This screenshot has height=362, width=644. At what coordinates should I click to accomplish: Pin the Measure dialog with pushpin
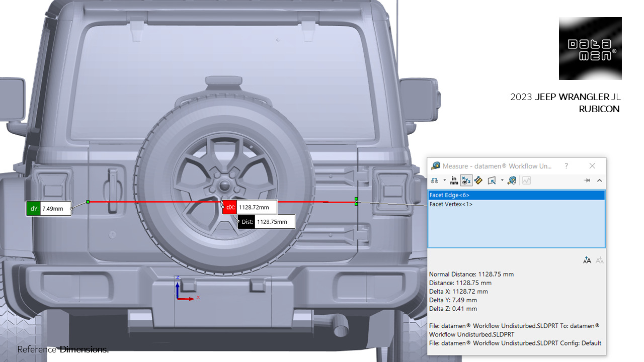(587, 180)
